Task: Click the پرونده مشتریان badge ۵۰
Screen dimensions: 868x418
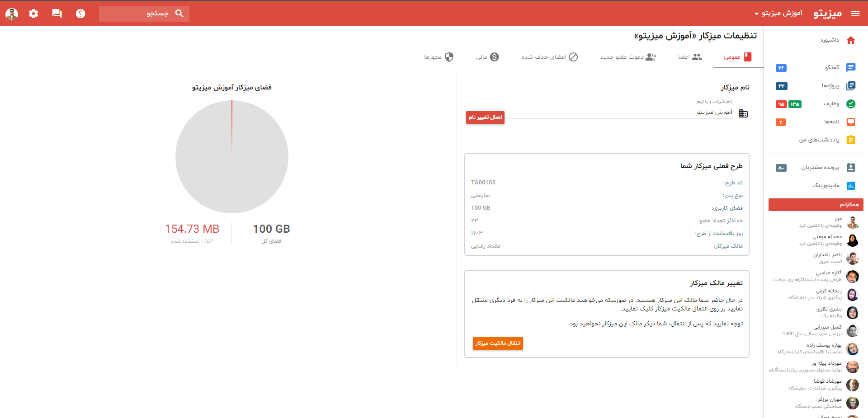Action: [x=781, y=168]
